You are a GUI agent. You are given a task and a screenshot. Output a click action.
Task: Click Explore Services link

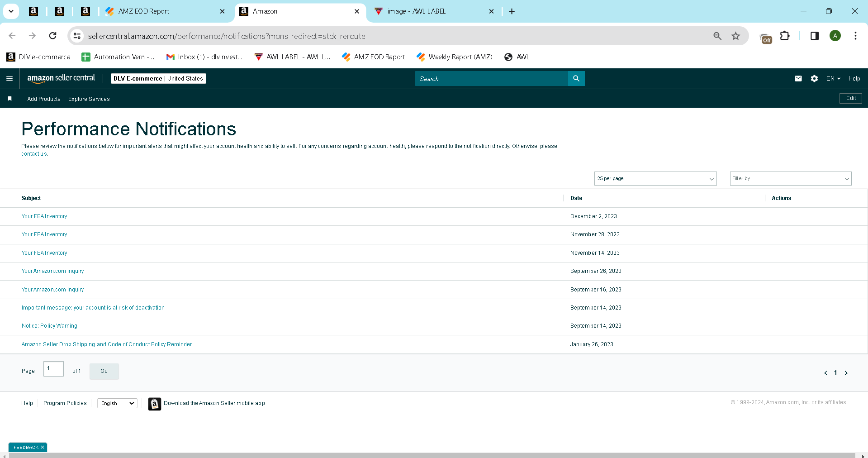(x=89, y=99)
